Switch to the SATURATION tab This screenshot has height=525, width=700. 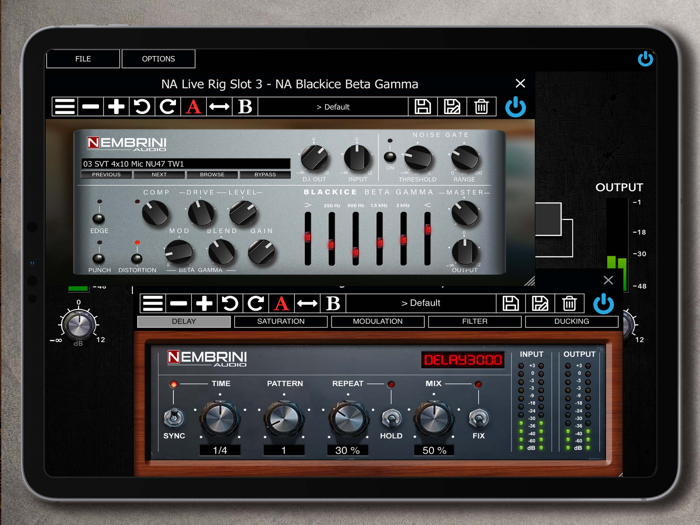281,321
